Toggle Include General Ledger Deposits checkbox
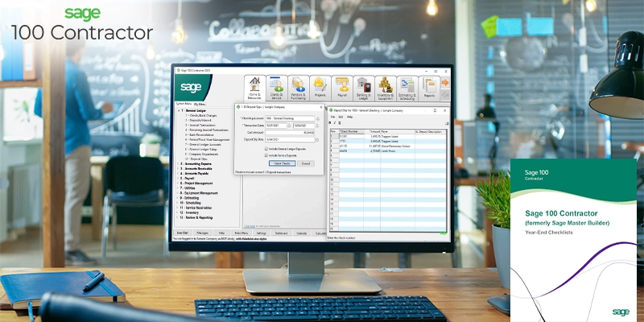 point(266,149)
